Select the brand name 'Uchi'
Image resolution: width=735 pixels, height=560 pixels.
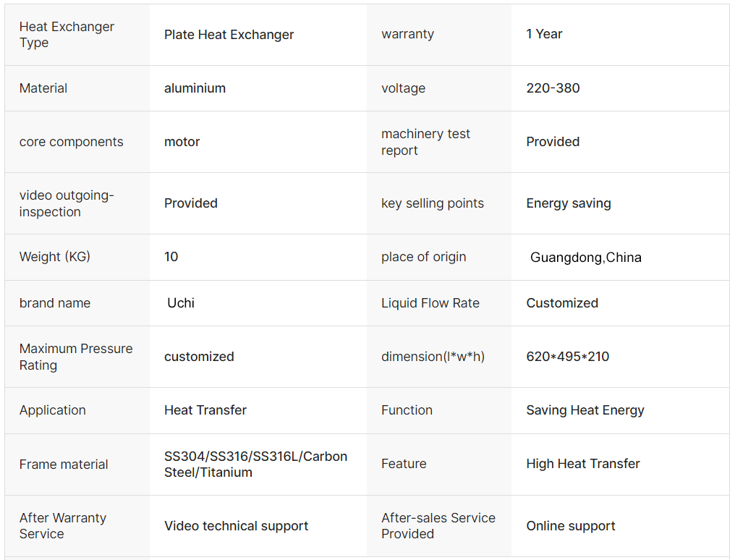(181, 302)
